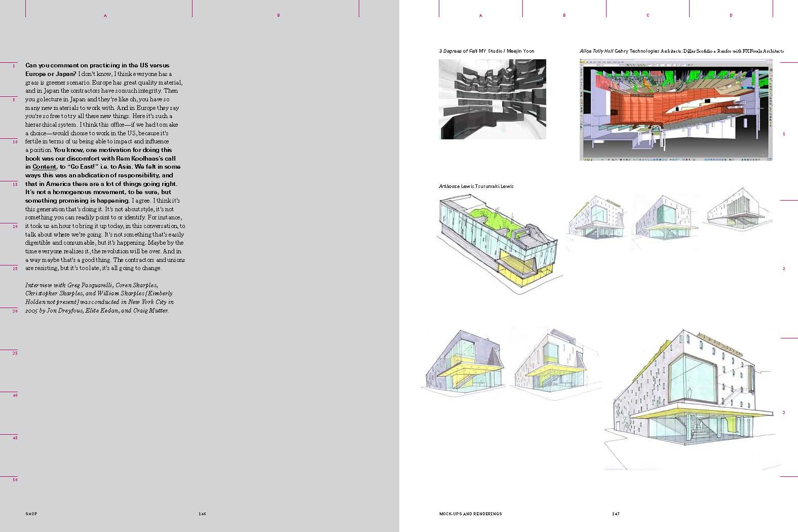
Task: Select the largest Arthouse sketch at bottom right
Action: [x=692, y=400]
